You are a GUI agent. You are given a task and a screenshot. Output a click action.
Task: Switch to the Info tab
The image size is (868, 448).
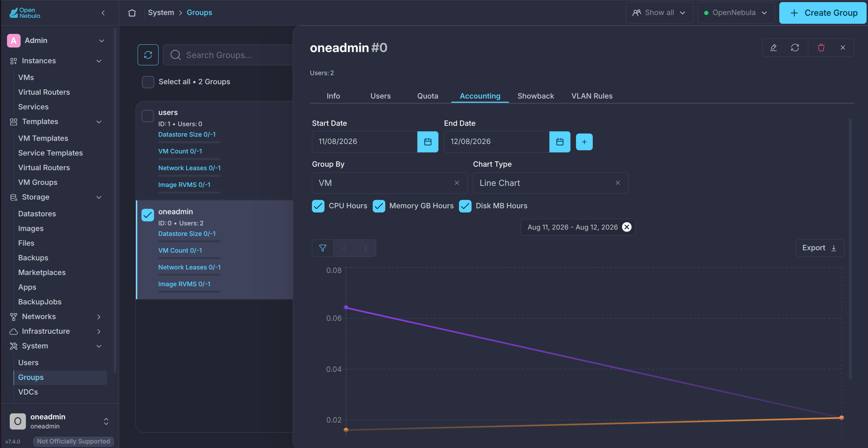(333, 96)
